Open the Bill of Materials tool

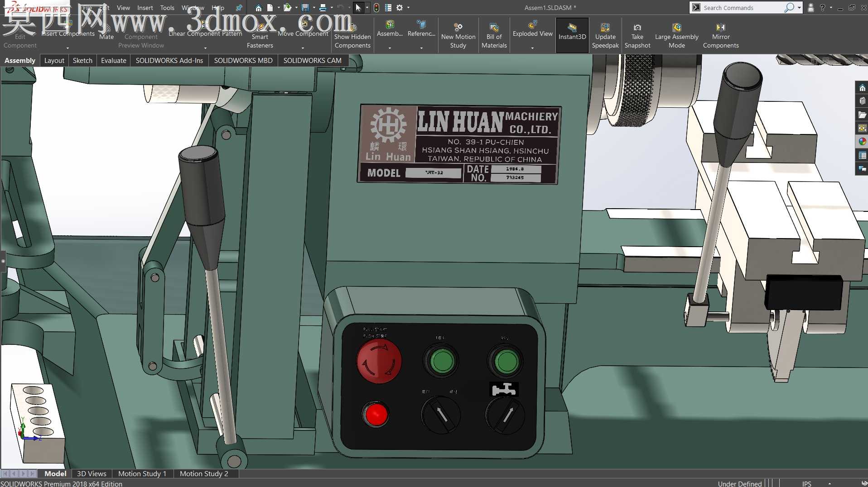click(494, 36)
